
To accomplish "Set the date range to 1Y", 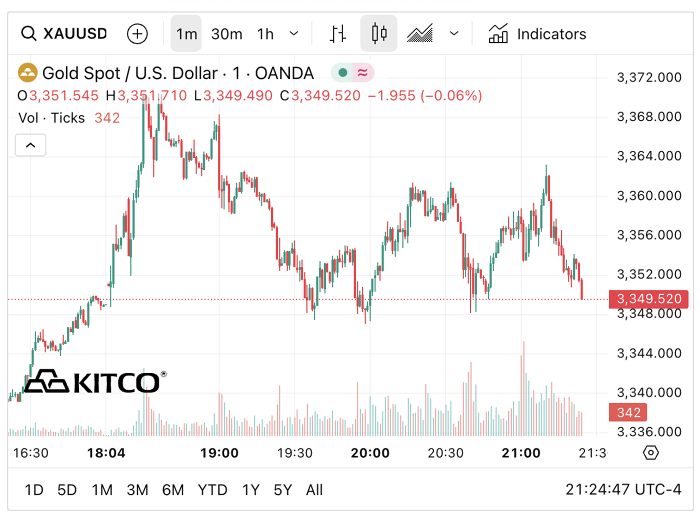I will point(251,490).
